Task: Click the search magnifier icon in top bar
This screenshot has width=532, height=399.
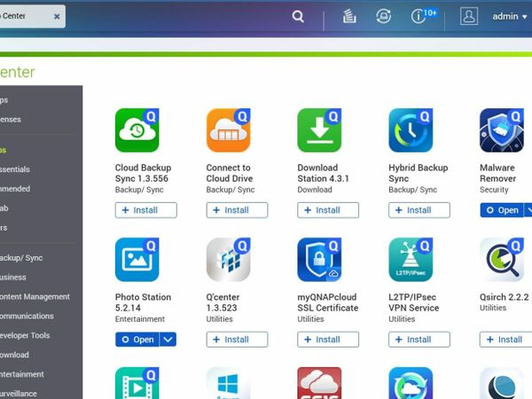Action: click(298, 16)
